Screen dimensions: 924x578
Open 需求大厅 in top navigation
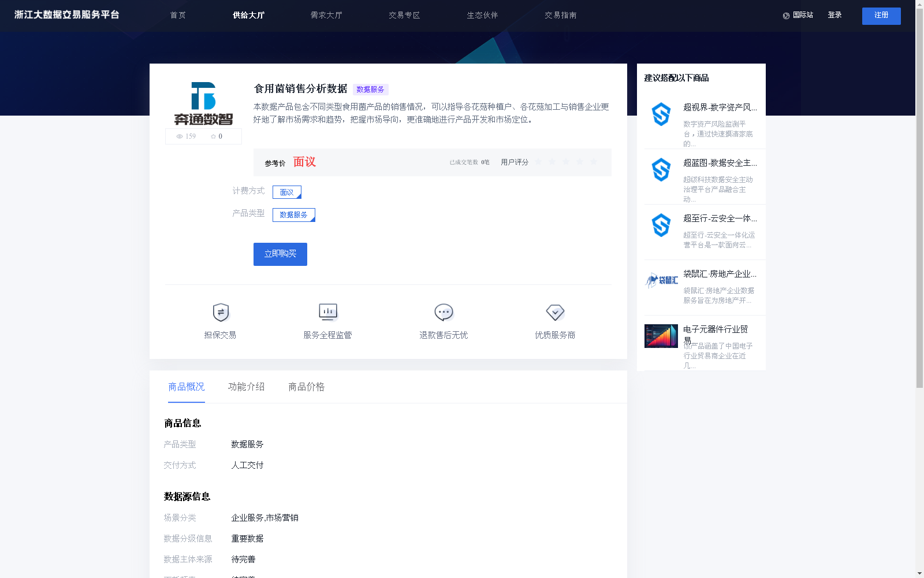pyautogui.click(x=326, y=15)
